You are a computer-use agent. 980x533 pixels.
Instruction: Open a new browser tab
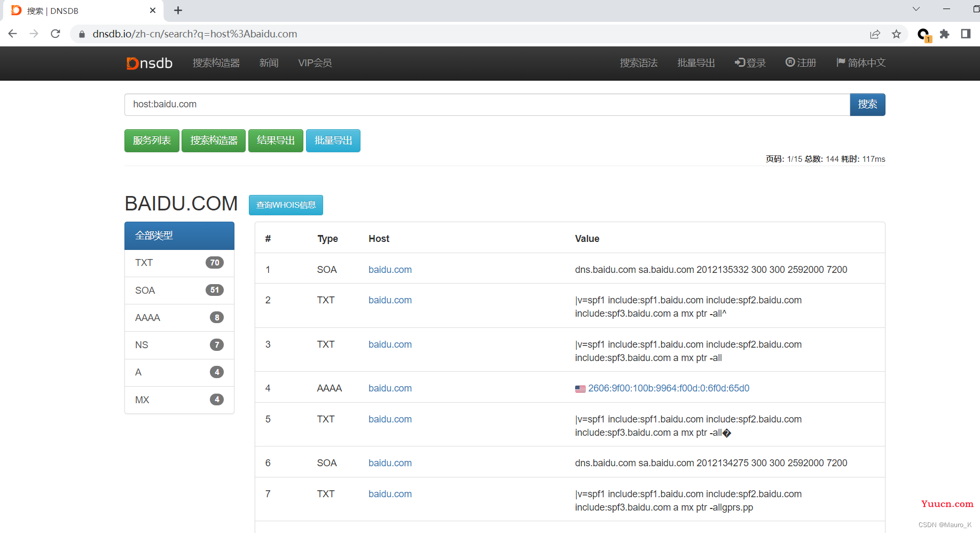coord(178,10)
